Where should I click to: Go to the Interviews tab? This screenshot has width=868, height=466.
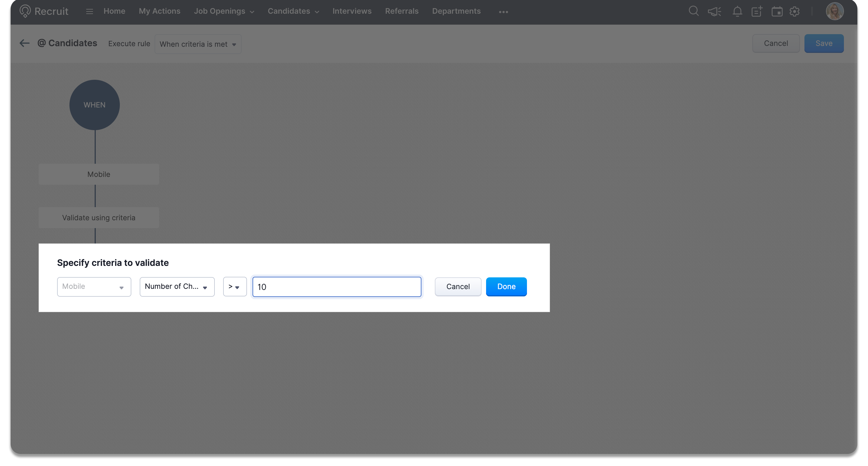(352, 11)
